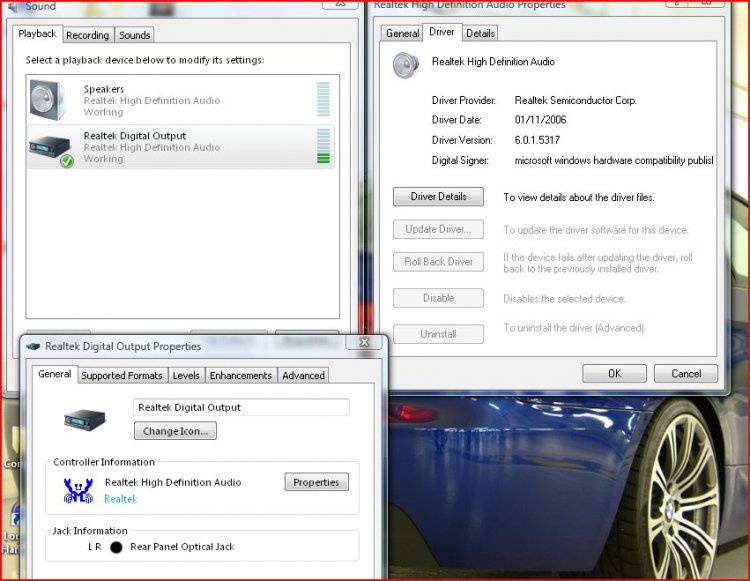Click the Realtek crab logo icon
The width and height of the screenshot is (750, 581).
pos(78,491)
